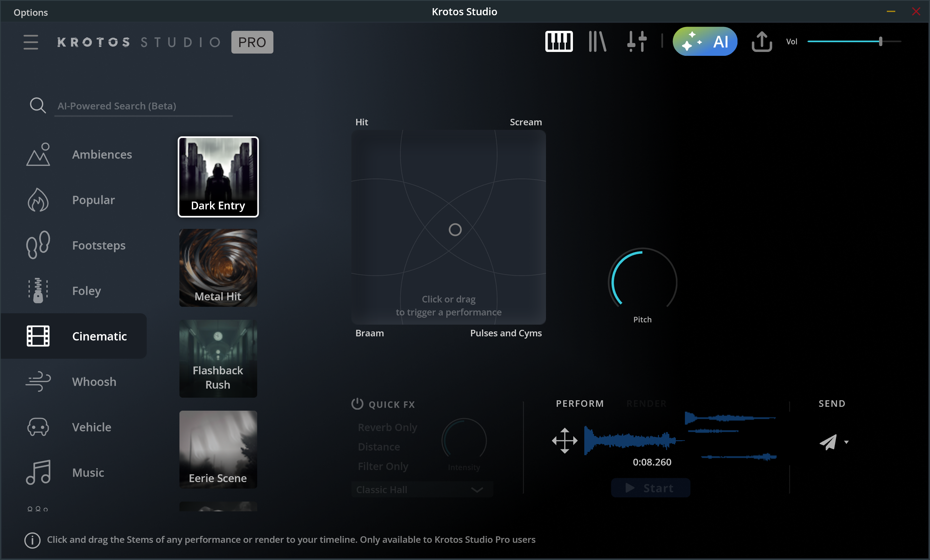Select the Whoosh category
Image resolution: width=930 pixels, height=560 pixels.
click(x=74, y=381)
